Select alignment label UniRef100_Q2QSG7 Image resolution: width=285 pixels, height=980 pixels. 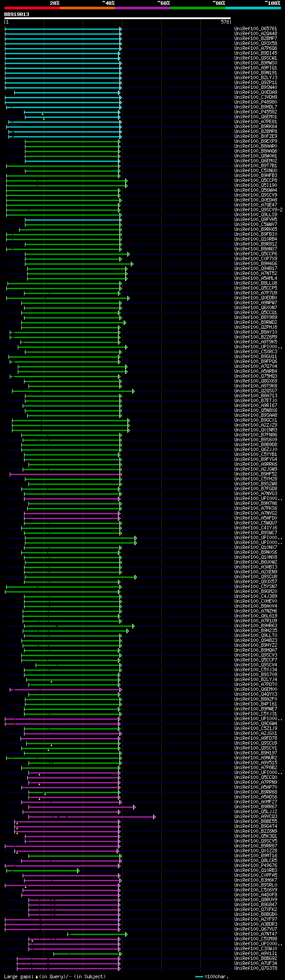click(x=256, y=391)
